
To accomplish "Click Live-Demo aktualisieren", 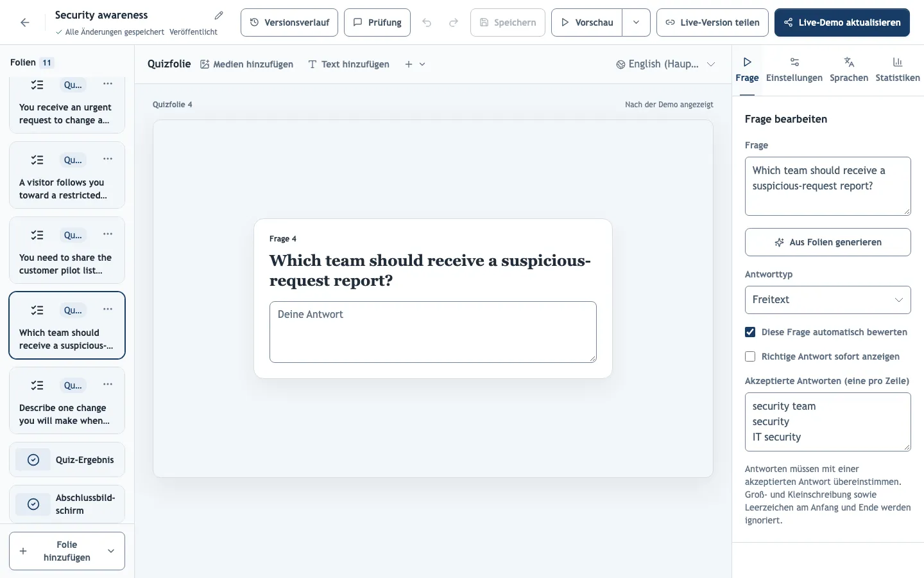I will 842,22.
